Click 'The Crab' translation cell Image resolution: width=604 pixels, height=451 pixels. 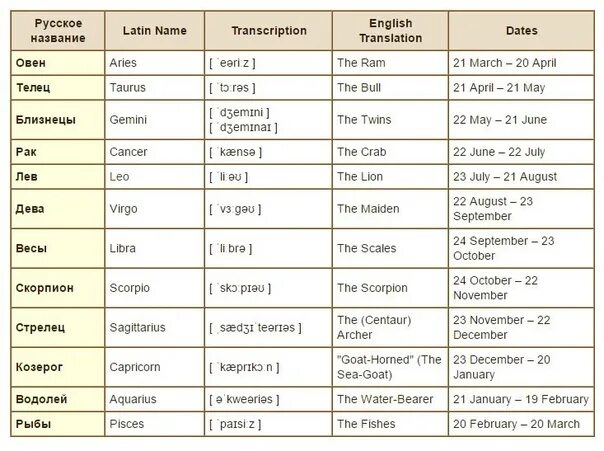point(390,152)
